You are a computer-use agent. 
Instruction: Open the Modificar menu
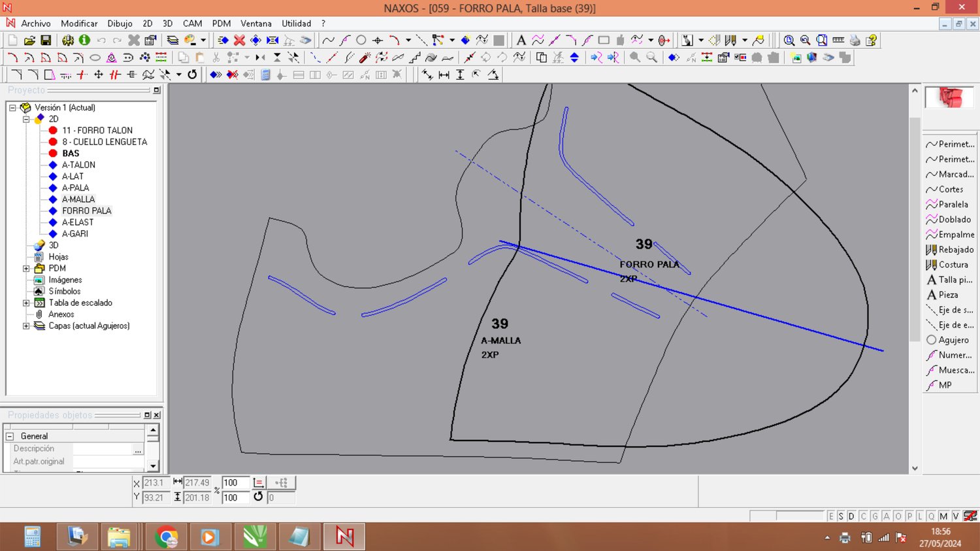click(79, 24)
